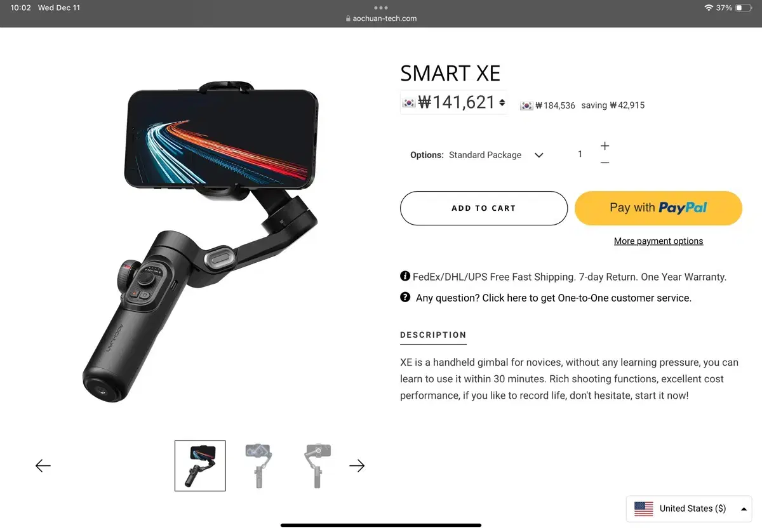This screenshot has height=532, width=762.
Task: Select the DESCRIPTION tab
Action: pos(433,335)
